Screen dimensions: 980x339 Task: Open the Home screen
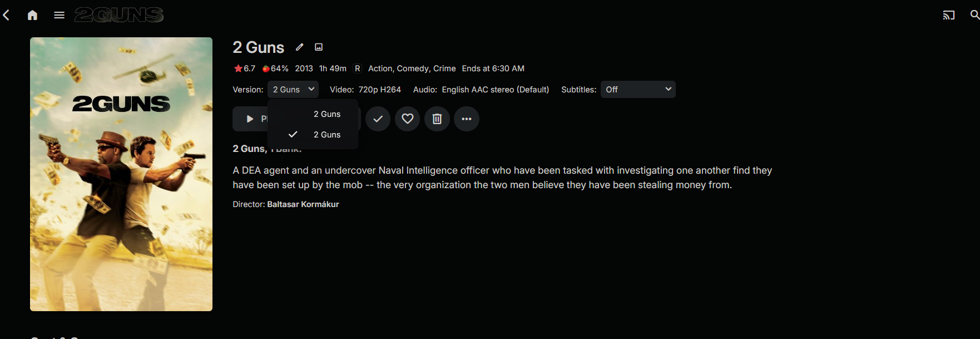click(32, 15)
